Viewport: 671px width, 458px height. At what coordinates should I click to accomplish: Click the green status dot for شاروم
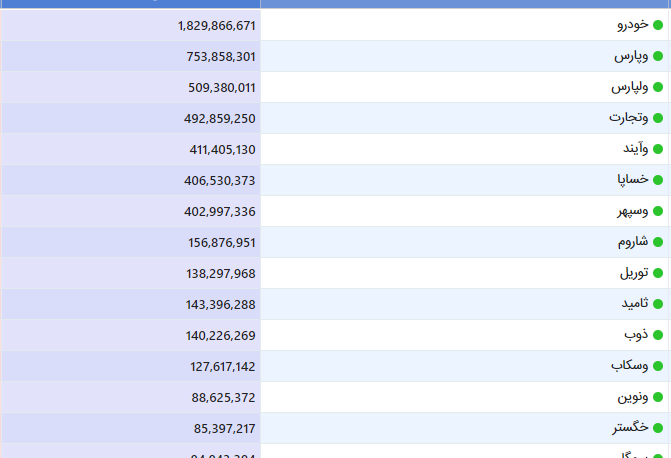(x=658, y=242)
